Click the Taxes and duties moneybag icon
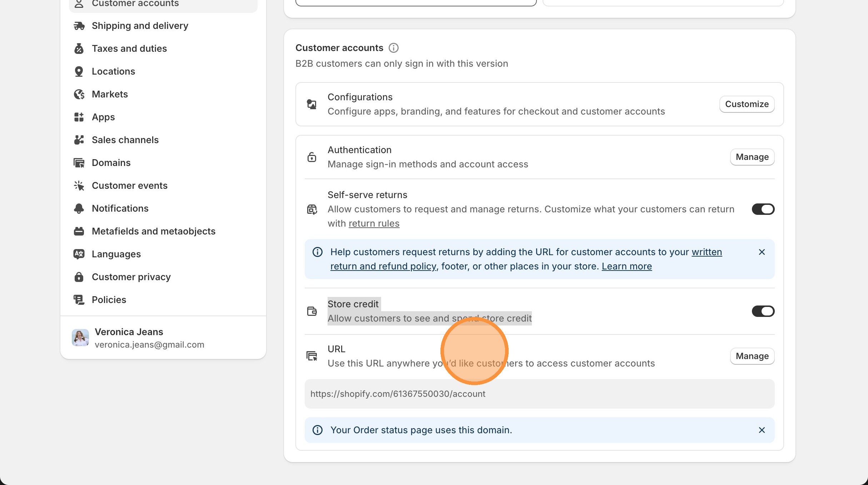Screen dimensions: 868x485 [79, 48]
